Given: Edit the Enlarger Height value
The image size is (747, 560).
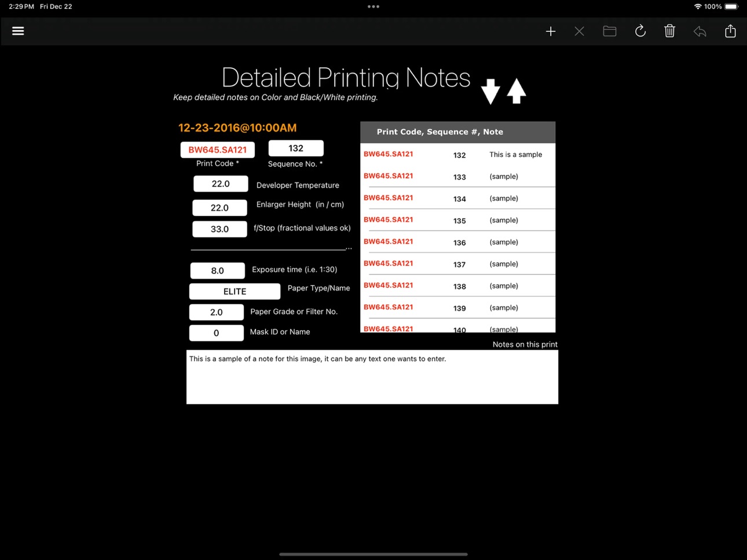Looking at the screenshot, I should [x=219, y=207].
